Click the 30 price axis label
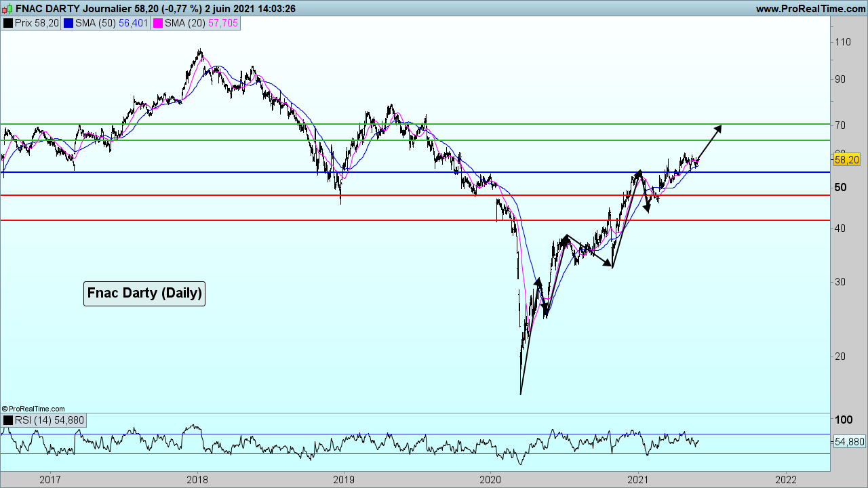This screenshot has height=488, width=868. (x=840, y=282)
